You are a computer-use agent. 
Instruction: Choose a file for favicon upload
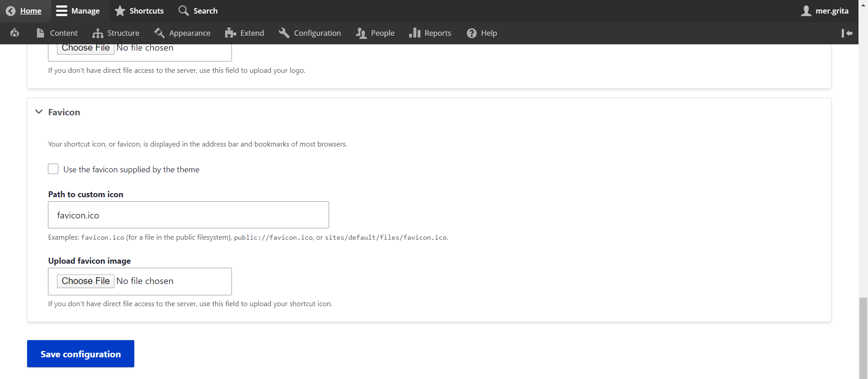coord(85,281)
